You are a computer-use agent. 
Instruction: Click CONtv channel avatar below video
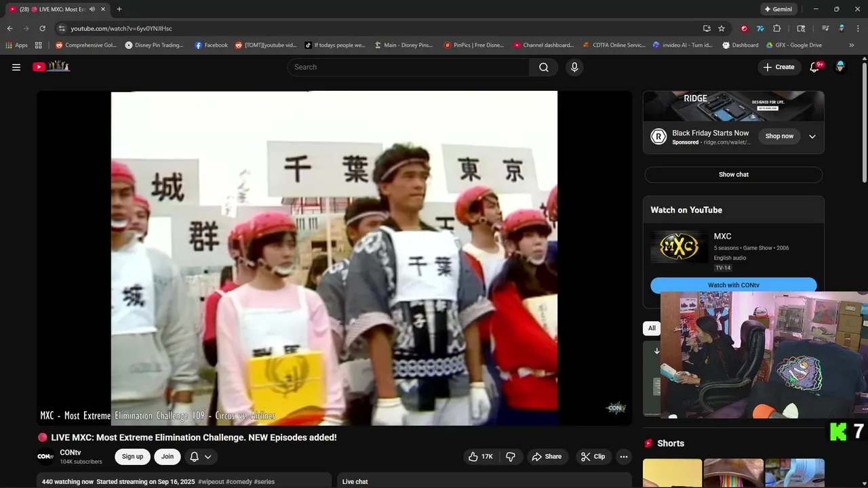45,457
